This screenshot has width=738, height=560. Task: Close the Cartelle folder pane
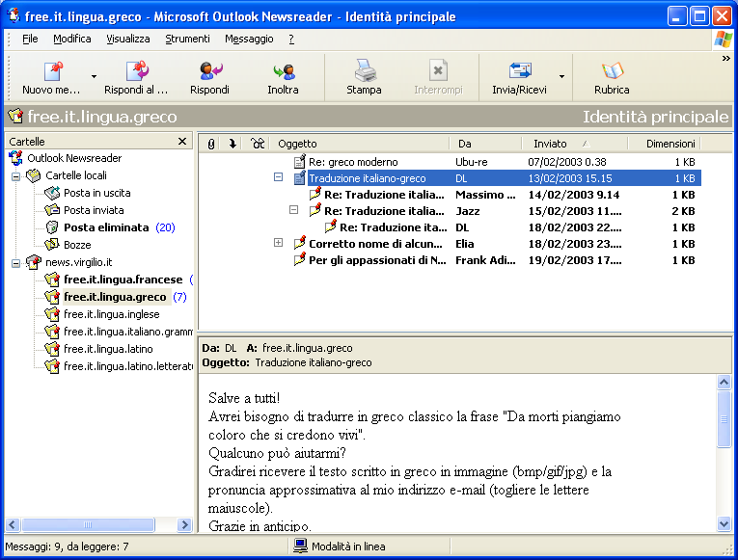pyautogui.click(x=182, y=141)
